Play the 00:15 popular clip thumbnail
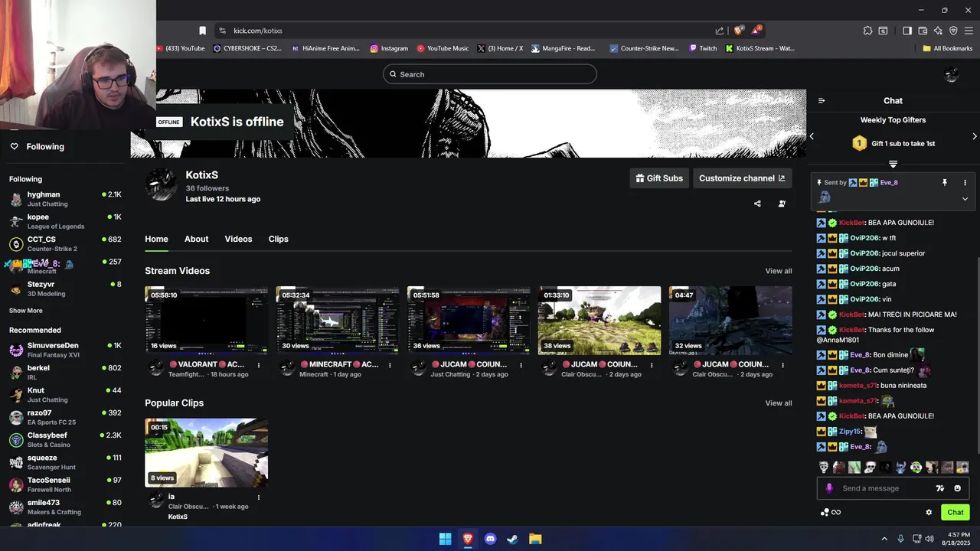The image size is (980, 551). (206, 452)
